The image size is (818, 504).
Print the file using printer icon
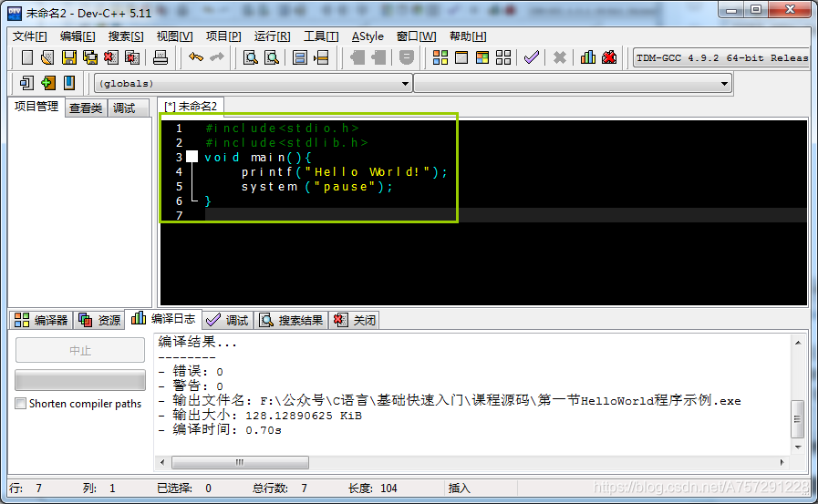click(160, 57)
